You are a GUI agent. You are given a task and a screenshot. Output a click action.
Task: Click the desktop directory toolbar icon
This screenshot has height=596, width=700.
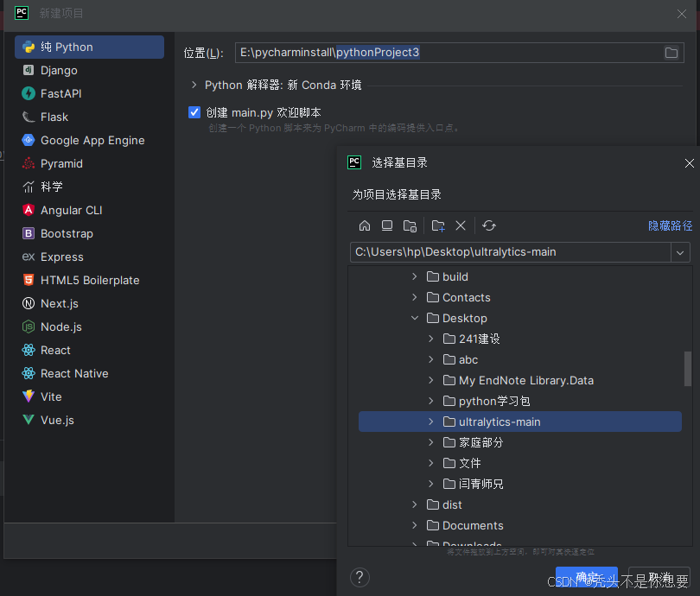[x=387, y=225]
